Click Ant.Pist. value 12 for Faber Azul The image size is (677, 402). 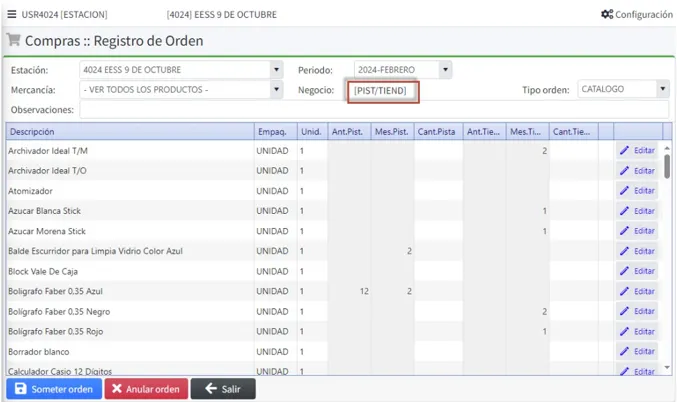[x=364, y=291]
